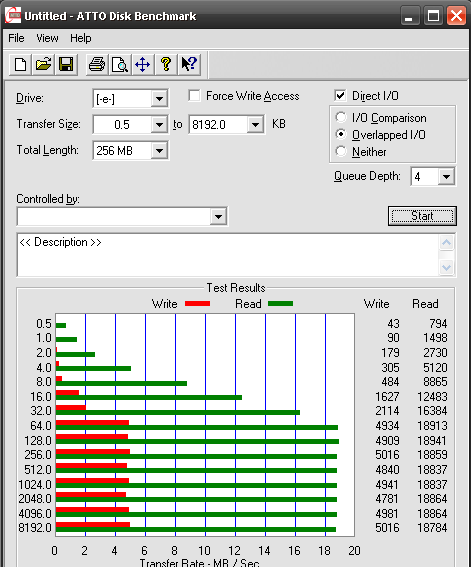This screenshot has width=471, height=567.
Task: Open Print Preview magnifier icon
Action: pyautogui.click(x=120, y=65)
